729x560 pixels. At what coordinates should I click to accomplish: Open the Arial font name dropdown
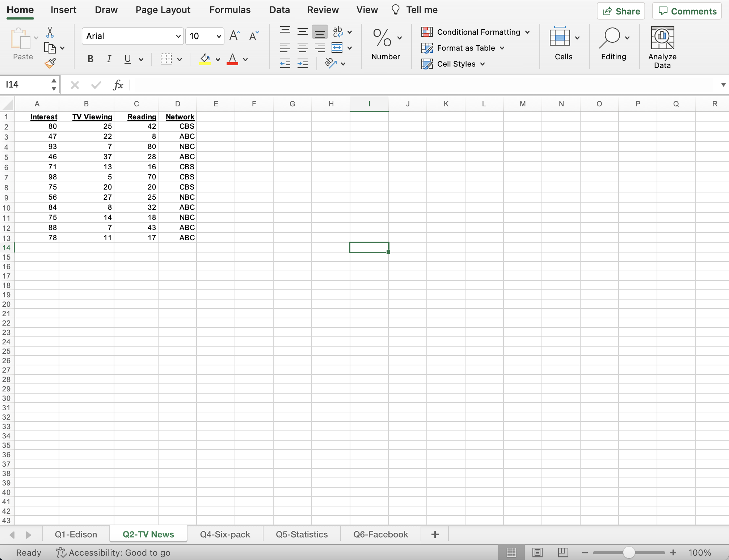click(178, 36)
